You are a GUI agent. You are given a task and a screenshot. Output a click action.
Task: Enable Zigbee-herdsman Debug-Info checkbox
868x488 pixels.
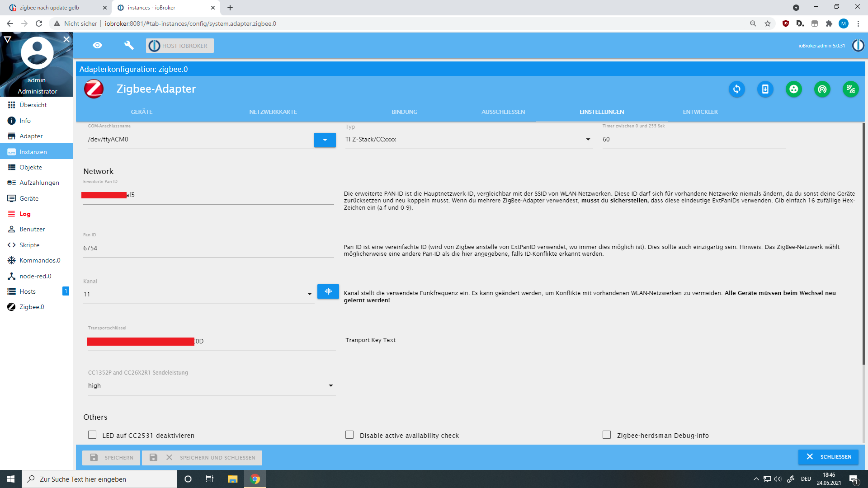click(x=607, y=435)
